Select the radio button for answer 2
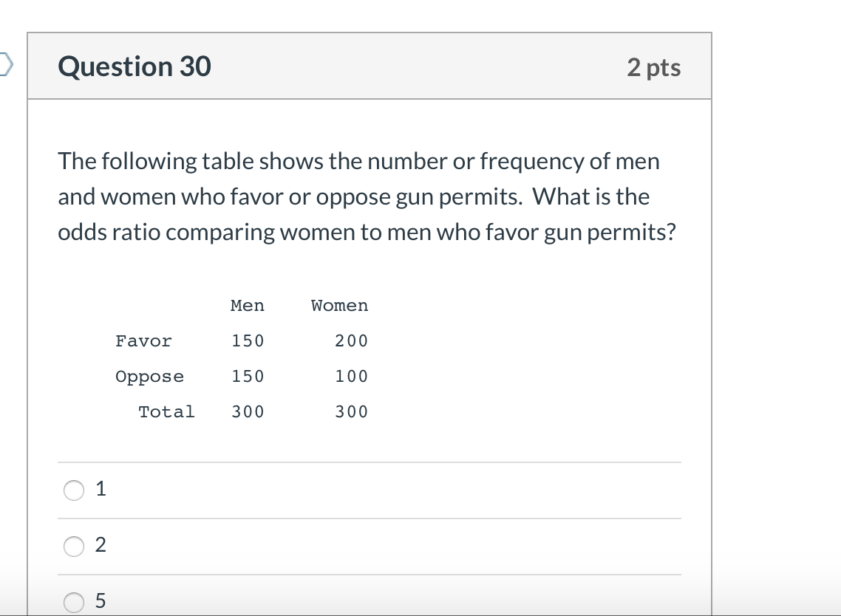Image resolution: width=841 pixels, height=616 pixels. click(74, 546)
